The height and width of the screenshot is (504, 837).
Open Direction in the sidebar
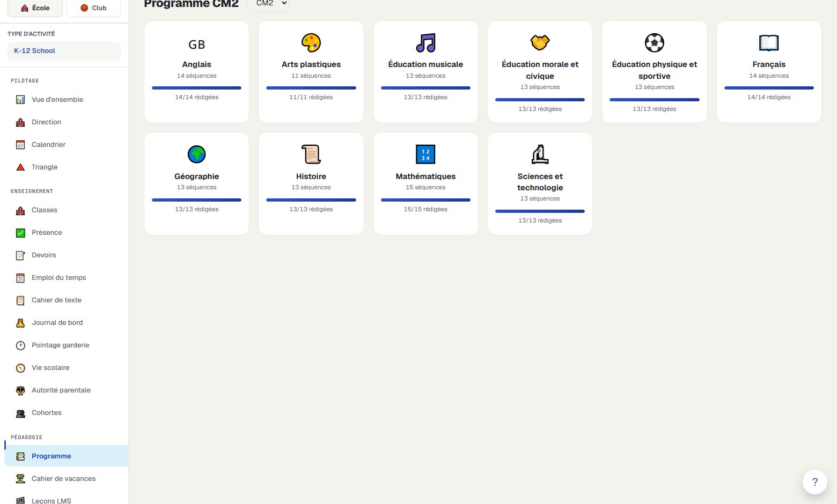coord(67,122)
